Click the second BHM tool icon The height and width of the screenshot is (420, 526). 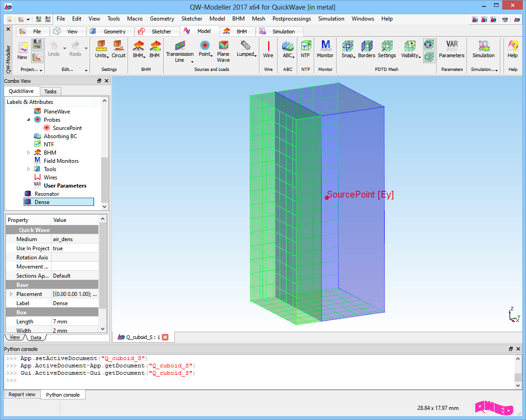tap(155, 49)
